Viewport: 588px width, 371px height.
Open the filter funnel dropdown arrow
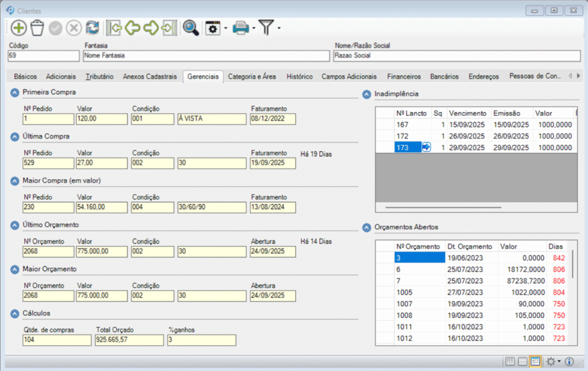(278, 28)
